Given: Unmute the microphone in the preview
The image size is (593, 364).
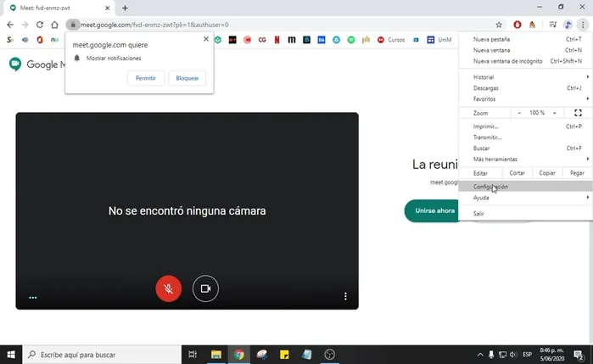Looking at the screenshot, I should point(168,288).
